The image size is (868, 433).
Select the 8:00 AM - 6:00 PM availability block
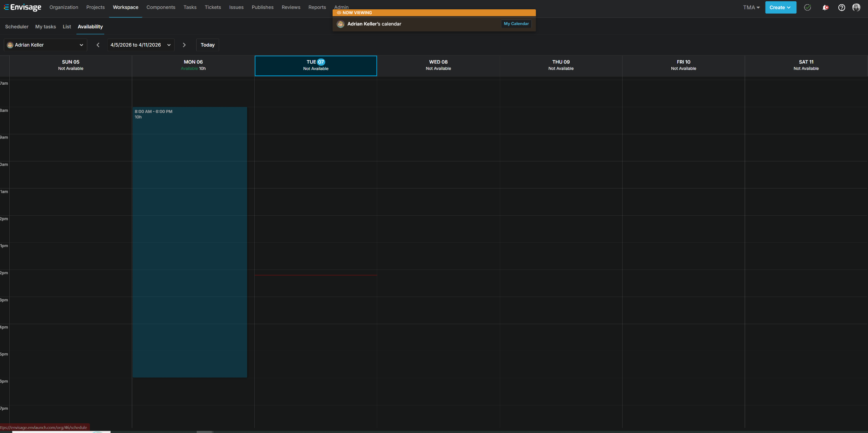coord(190,242)
